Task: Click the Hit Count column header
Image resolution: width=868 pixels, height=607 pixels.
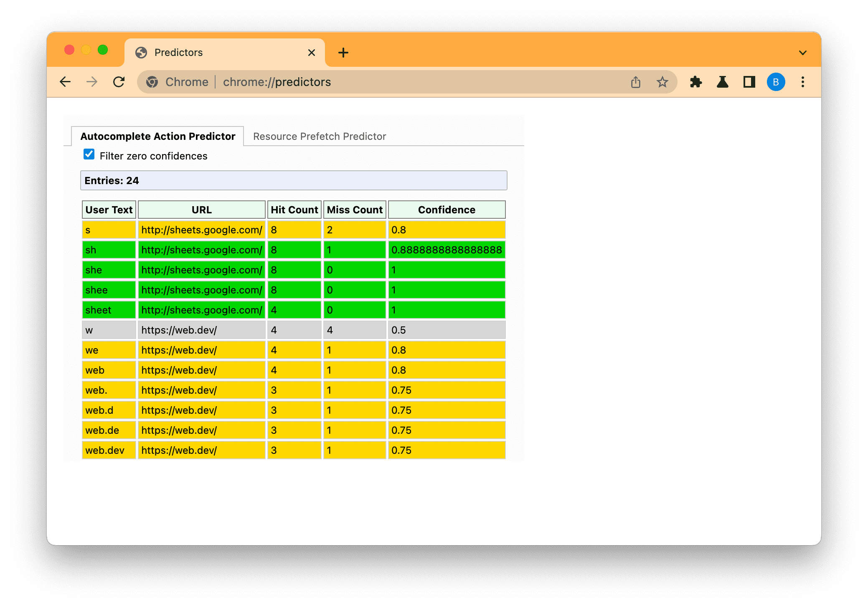Action: pyautogui.click(x=294, y=210)
